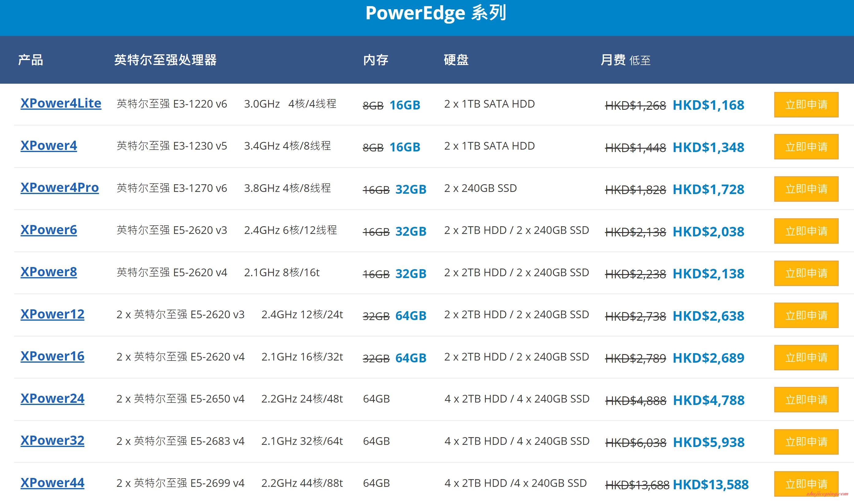Select 2 x 英特尔至强 E5-2650 v4 text
Screen dimensions: 854x504
click(x=180, y=399)
